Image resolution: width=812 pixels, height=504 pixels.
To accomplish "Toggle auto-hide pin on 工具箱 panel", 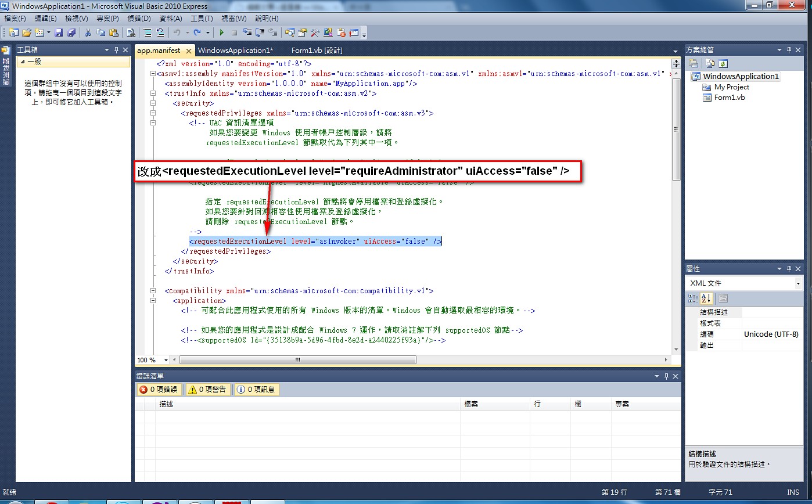I will (116, 50).
